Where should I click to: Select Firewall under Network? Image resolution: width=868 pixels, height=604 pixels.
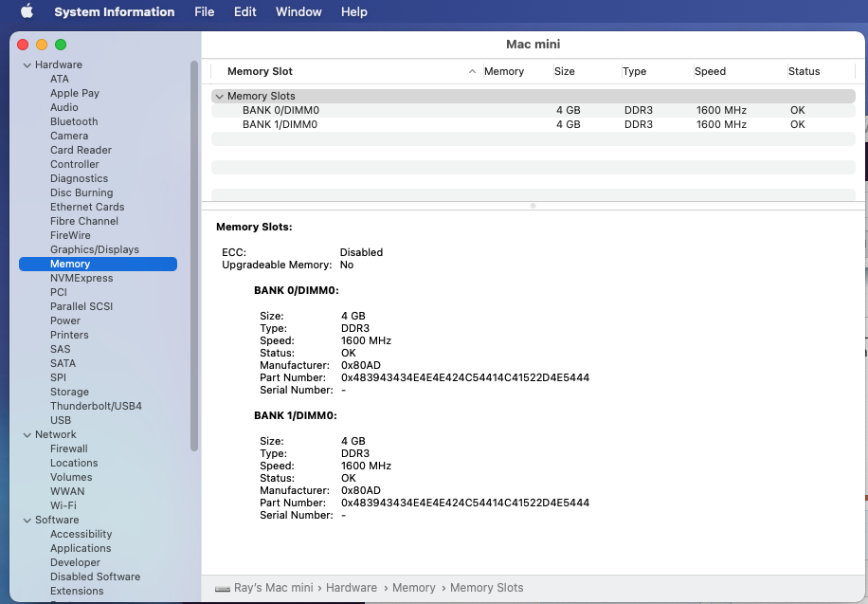click(68, 448)
